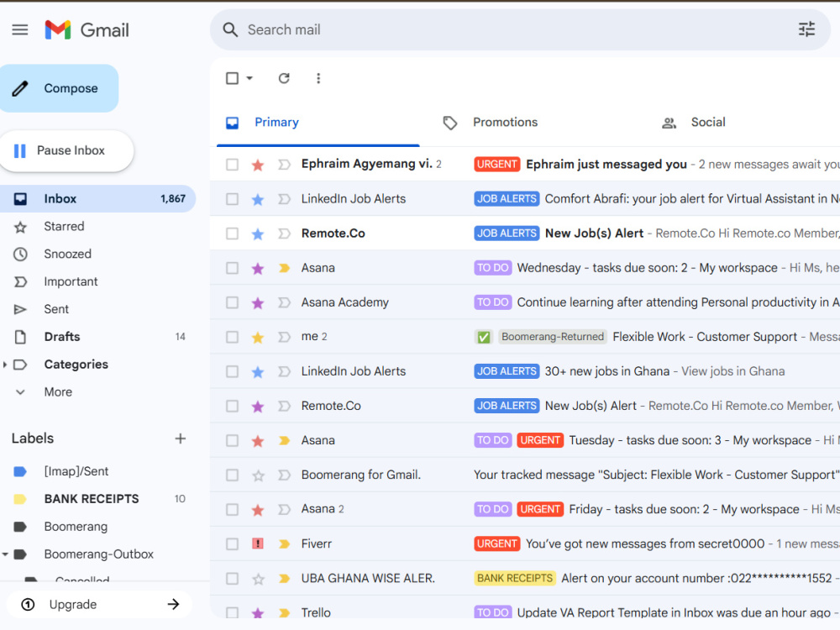
Task: Open the Important folder
Action: point(71,281)
